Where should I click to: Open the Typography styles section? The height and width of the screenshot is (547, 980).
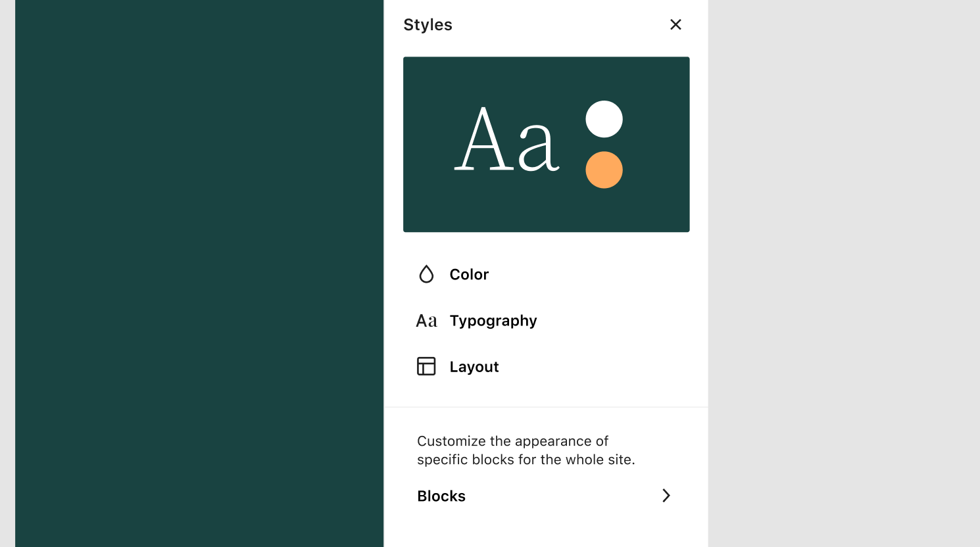click(546, 321)
